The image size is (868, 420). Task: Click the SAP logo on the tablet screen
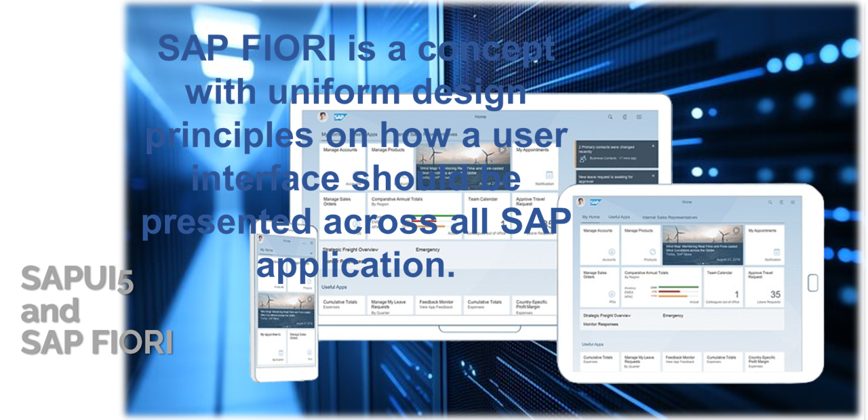click(595, 202)
